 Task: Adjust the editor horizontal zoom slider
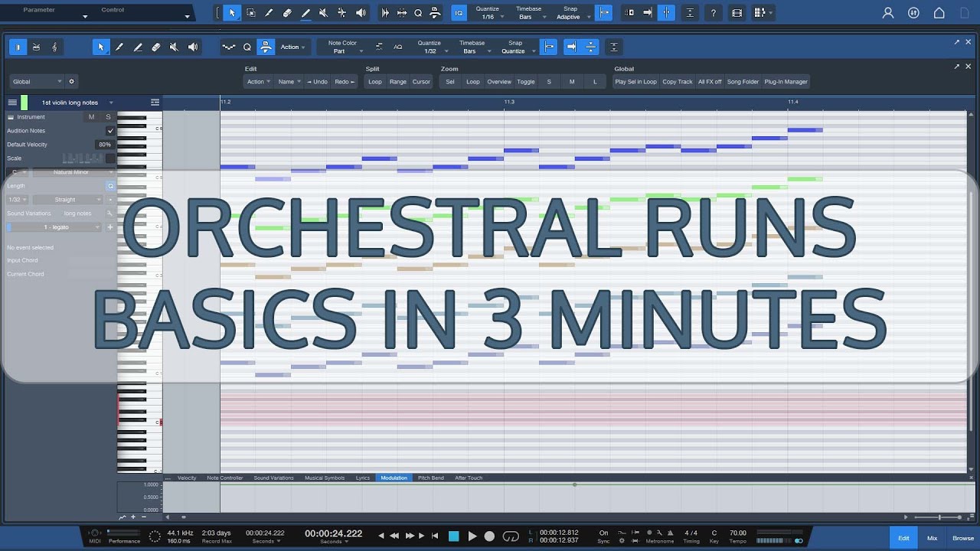click(x=939, y=517)
